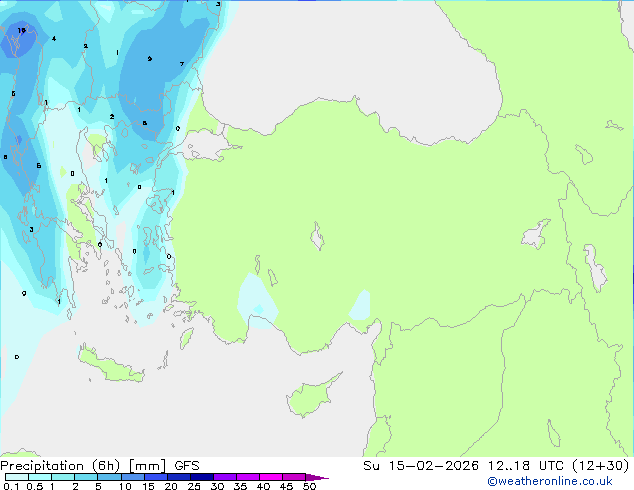This screenshot has width=634, height=490.
Task: Select the '7' precipitation value on map
Action: pyautogui.click(x=182, y=64)
